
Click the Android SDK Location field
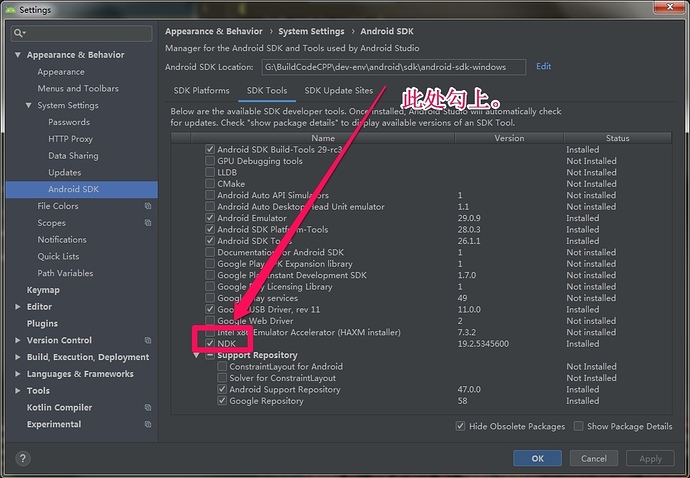[393, 67]
